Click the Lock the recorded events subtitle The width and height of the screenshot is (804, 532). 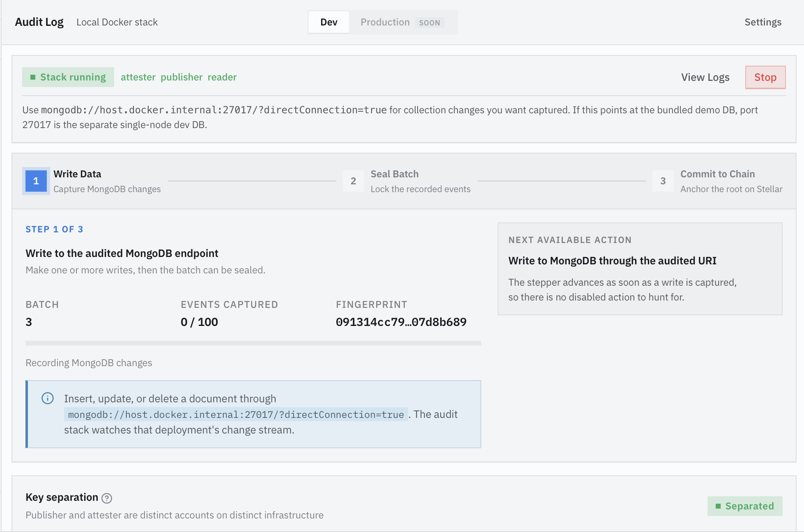(x=420, y=189)
